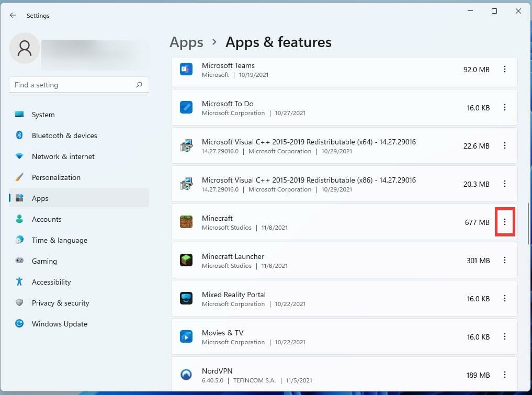This screenshot has height=395, width=532.
Task: Click the Movies & TV icon
Action: (x=186, y=336)
